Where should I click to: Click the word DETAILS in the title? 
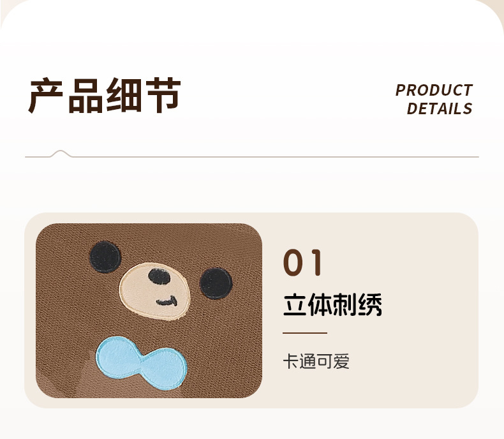tap(440, 108)
